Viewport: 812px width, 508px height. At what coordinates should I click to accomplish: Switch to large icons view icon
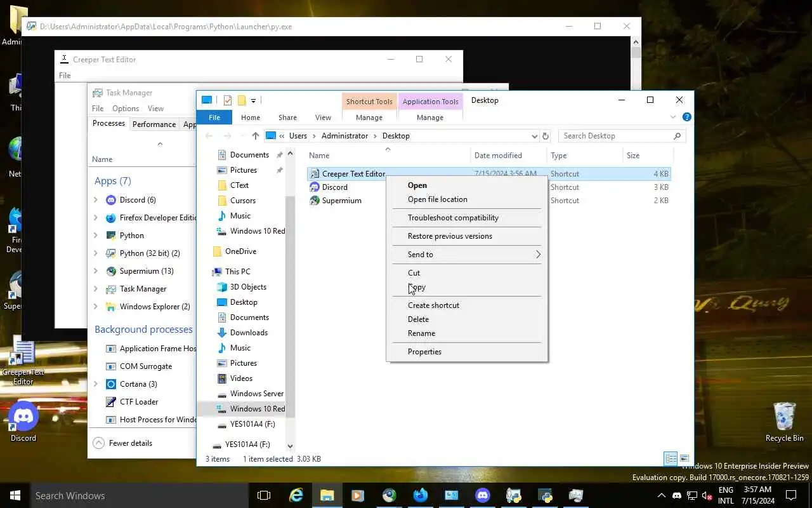coord(684,458)
